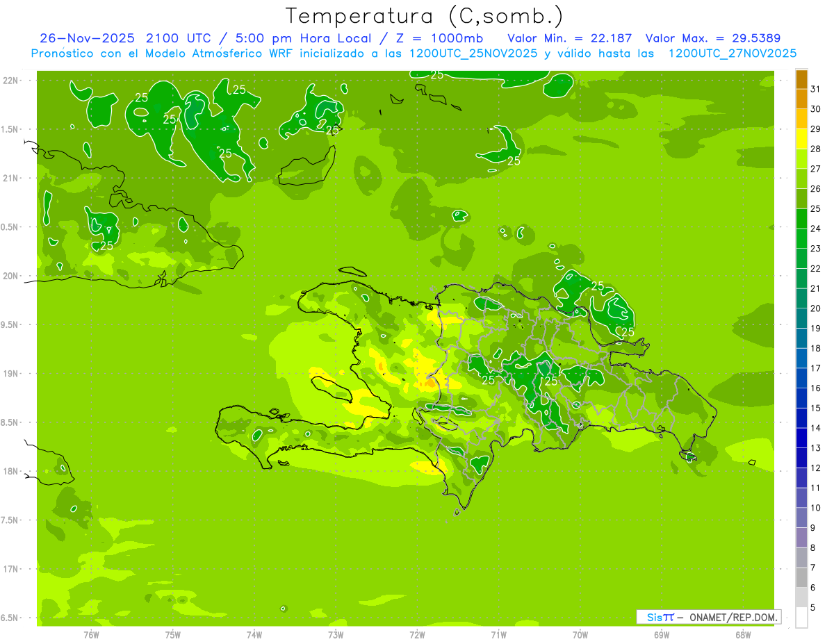This screenshot has height=644, width=834.
Task: Click legend value 29
Action: [x=816, y=129]
